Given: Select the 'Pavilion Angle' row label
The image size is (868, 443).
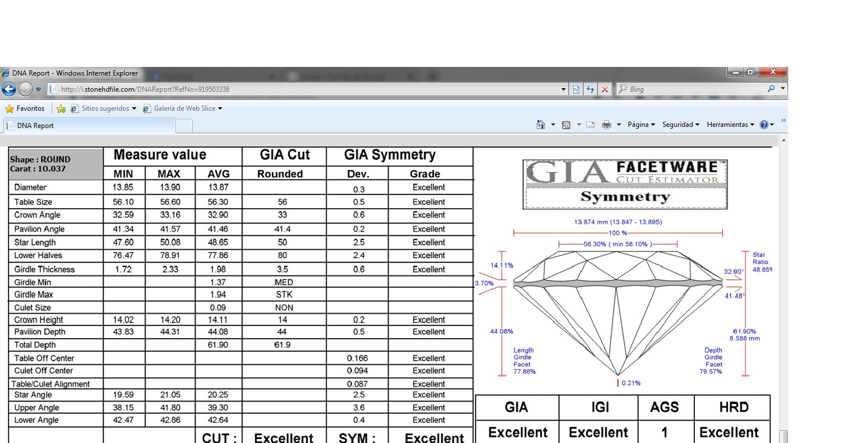Looking at the screenshot, I should click(39, 229).
